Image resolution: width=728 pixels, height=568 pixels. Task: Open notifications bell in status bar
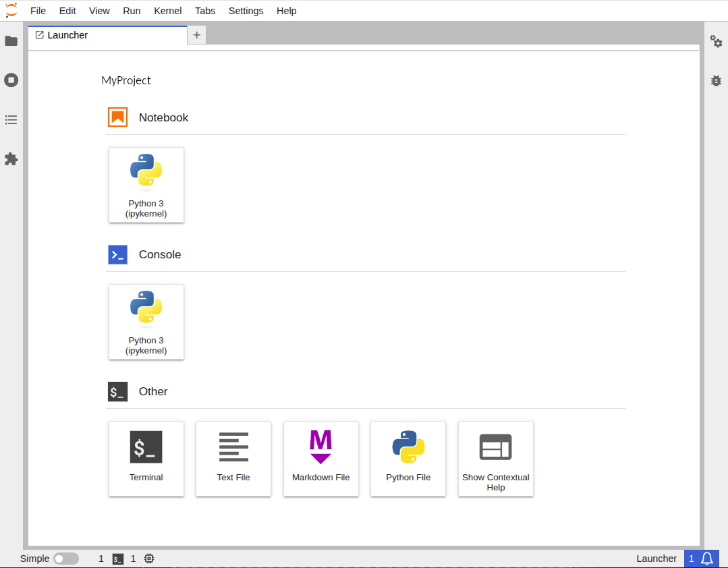point(706,559)
